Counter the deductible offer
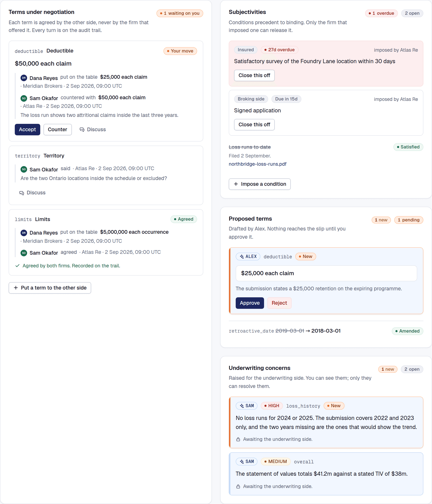The height and width of the screenshot is (504, 432). pos(57,130)
